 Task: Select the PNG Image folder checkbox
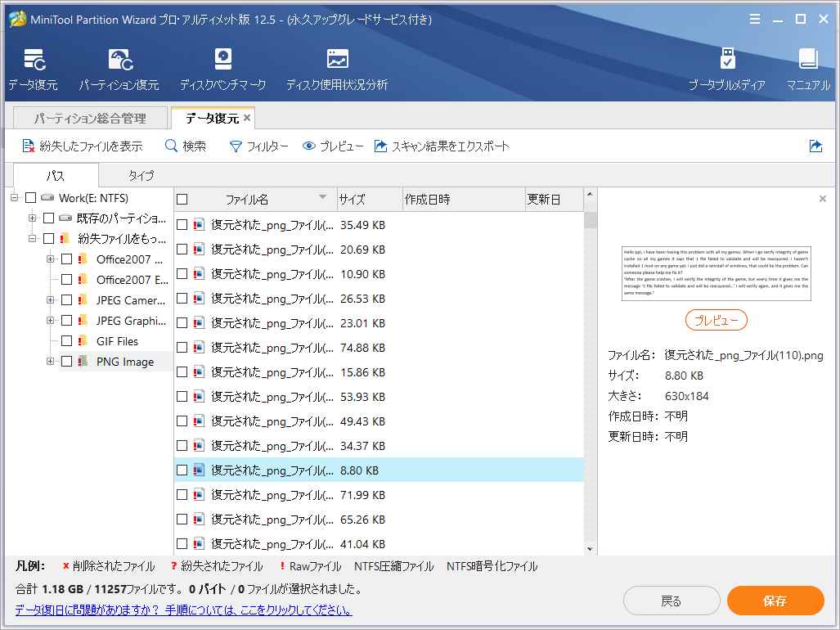click(x=66, y=361)
